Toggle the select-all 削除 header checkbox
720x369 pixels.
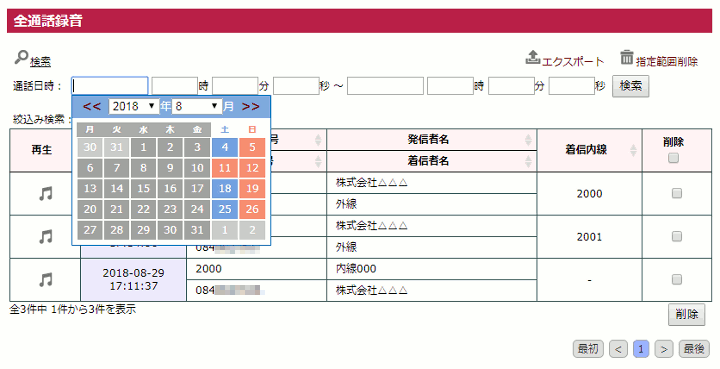[x=673, y=158]
